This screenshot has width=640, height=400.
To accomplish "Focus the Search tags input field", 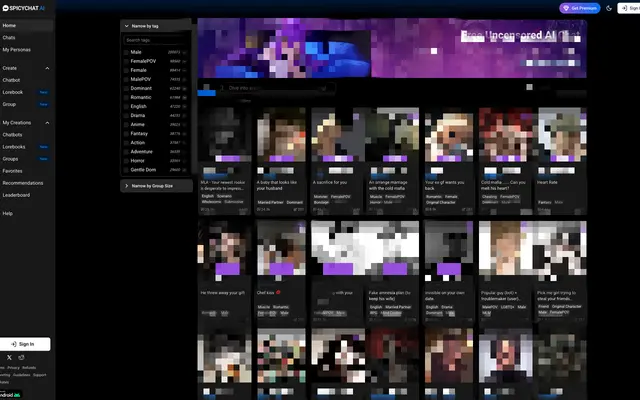I will pyautogui.click(x=155, y=40).
